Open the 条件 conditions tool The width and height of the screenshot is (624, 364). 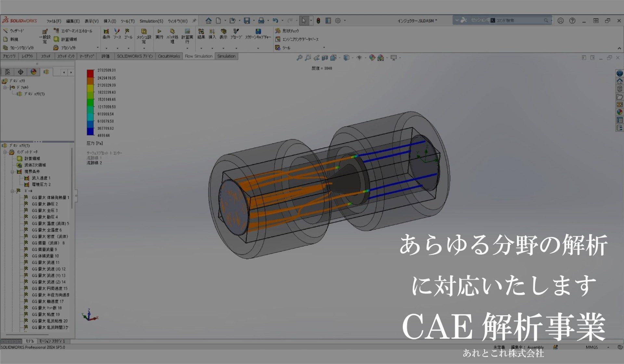[106, 34]
